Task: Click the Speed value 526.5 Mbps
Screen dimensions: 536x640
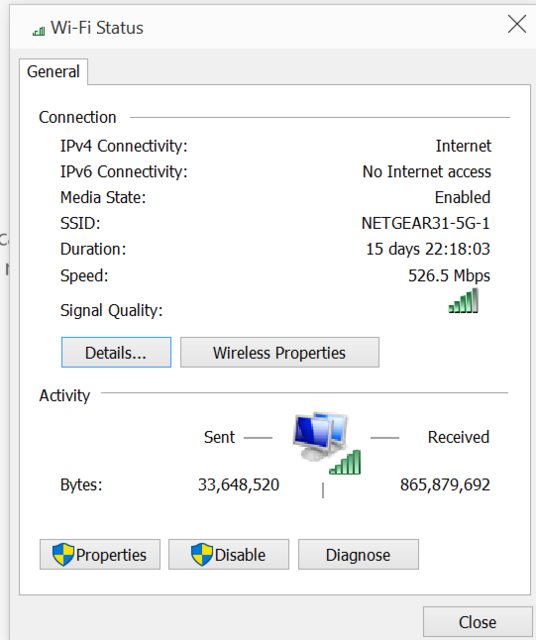Action: pos(449,276)
